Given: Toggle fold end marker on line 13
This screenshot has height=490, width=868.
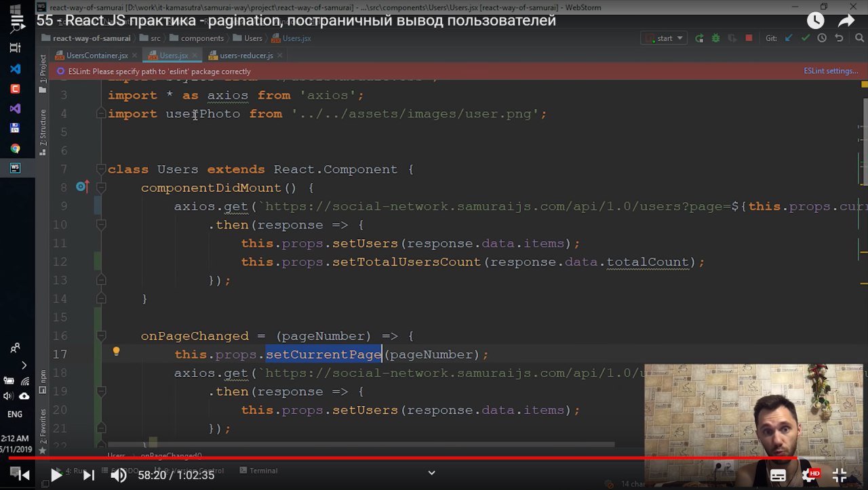Looking at the screenshot, I should 101,280.
